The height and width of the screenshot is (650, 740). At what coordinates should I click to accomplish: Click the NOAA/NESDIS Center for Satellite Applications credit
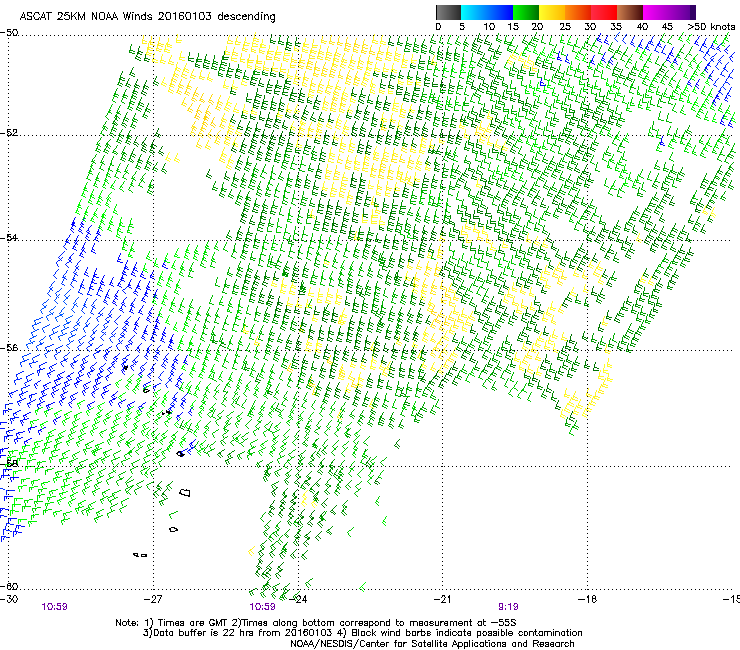click(x=432, y=644)
